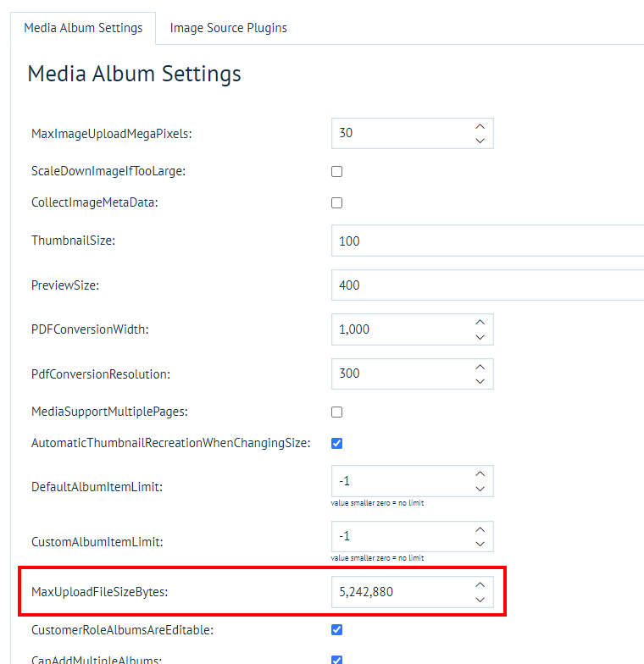Focus the PreviewSize text field
Image resolution: width=644 pixels, height=664 pixels.
[x=487, y=285]
